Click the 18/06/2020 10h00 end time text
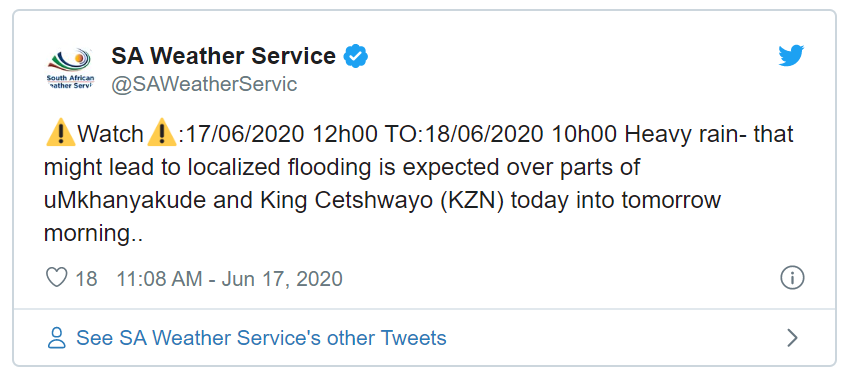The height and width of the screenshot is (383, 847). click(520, 135)
